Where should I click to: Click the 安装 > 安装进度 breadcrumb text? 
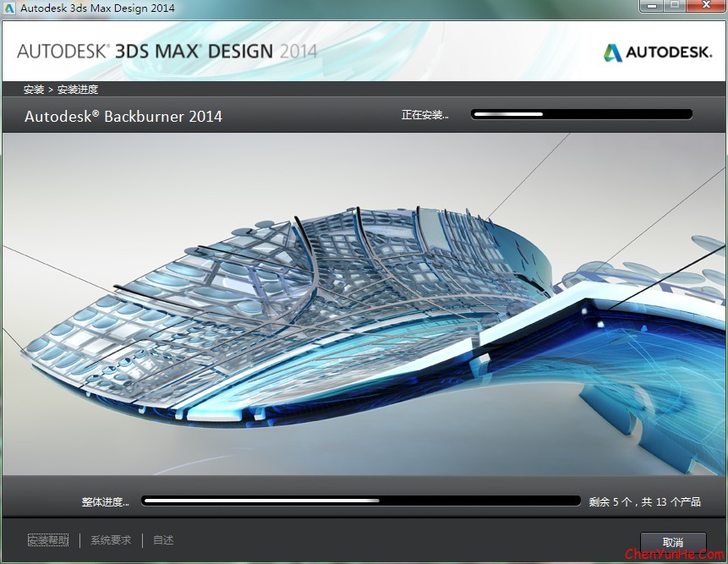pos(61,89)
